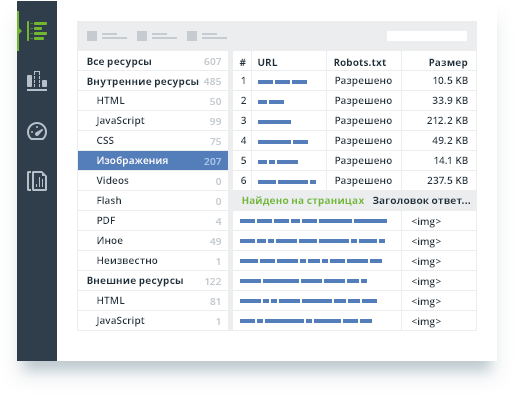Select Все ресурсы category
The image size is (514, 394).
coord(153,61)
